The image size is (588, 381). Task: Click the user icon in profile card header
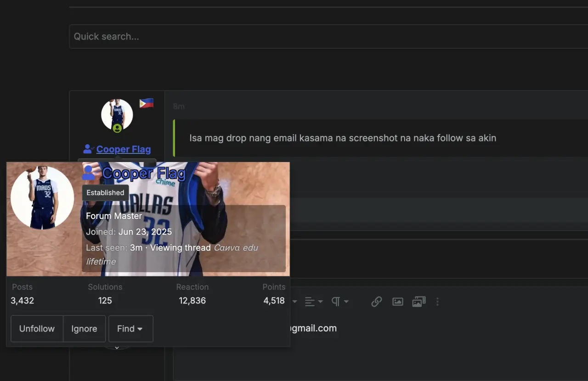point(88,173)
